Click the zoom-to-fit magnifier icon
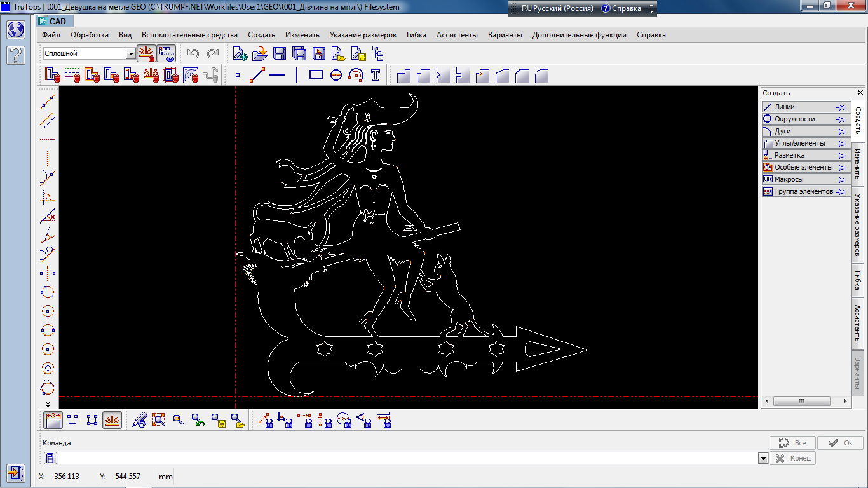Viewport: 868px width, 488px height. coord(159,420)
